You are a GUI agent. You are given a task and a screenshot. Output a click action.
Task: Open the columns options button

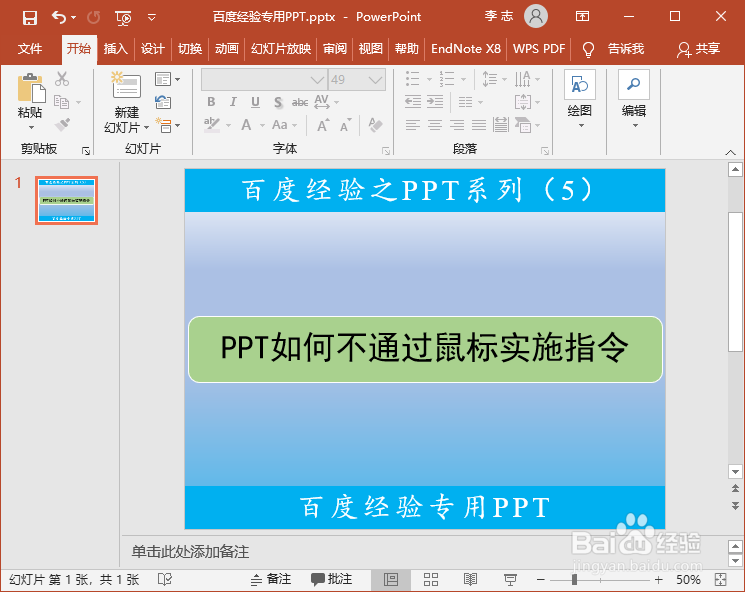click(x=470, y=102)
